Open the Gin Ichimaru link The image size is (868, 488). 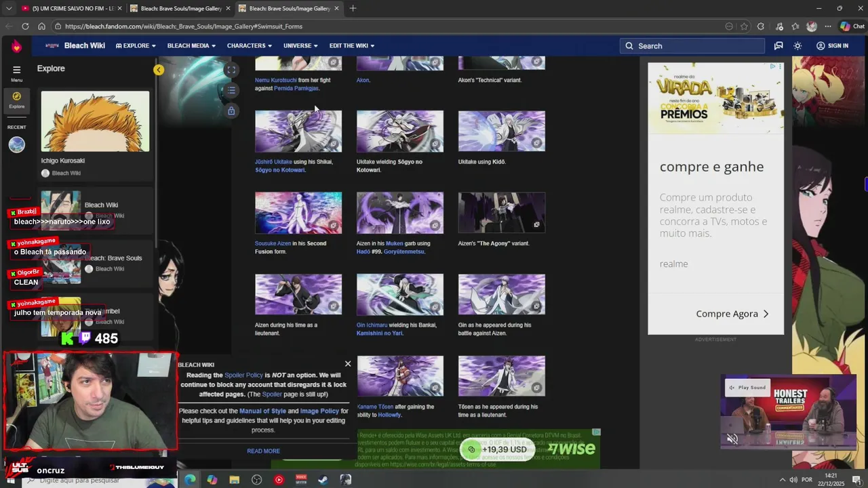372,325
